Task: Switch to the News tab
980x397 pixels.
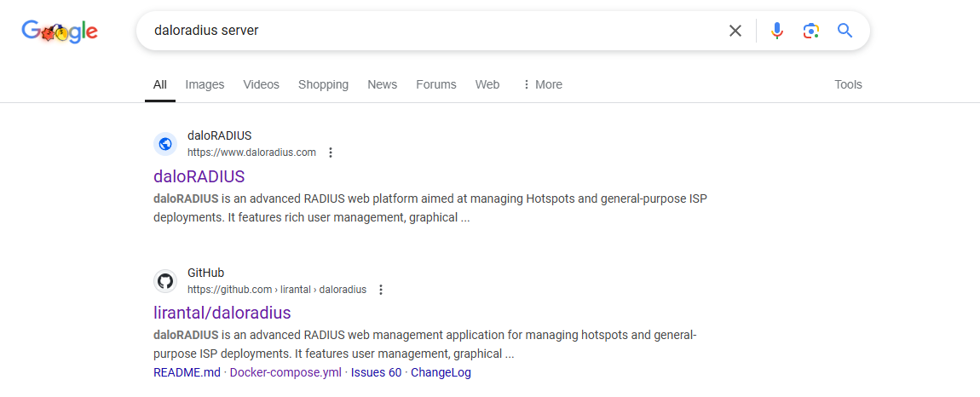Action: click(382, 84)
